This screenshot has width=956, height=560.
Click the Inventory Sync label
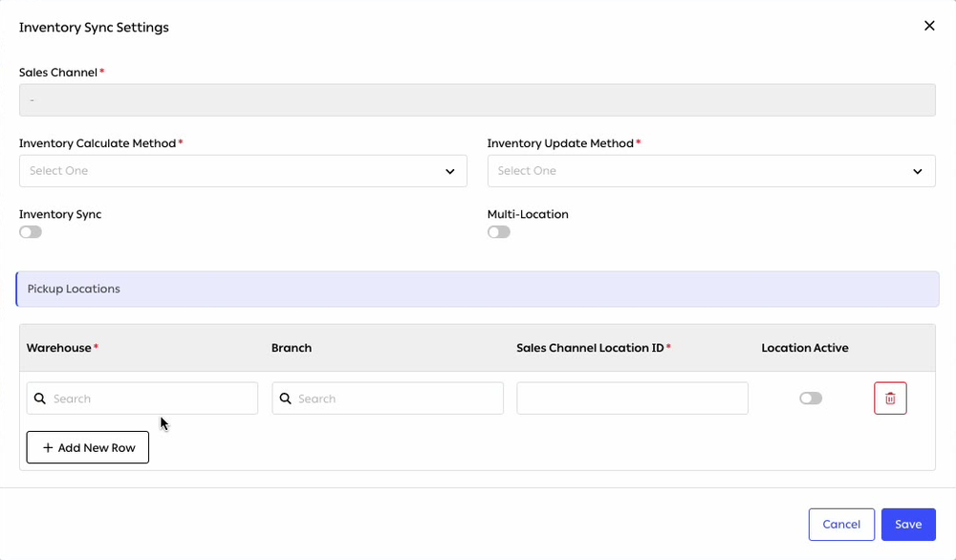pyautogui.click(x=60, y=214)
